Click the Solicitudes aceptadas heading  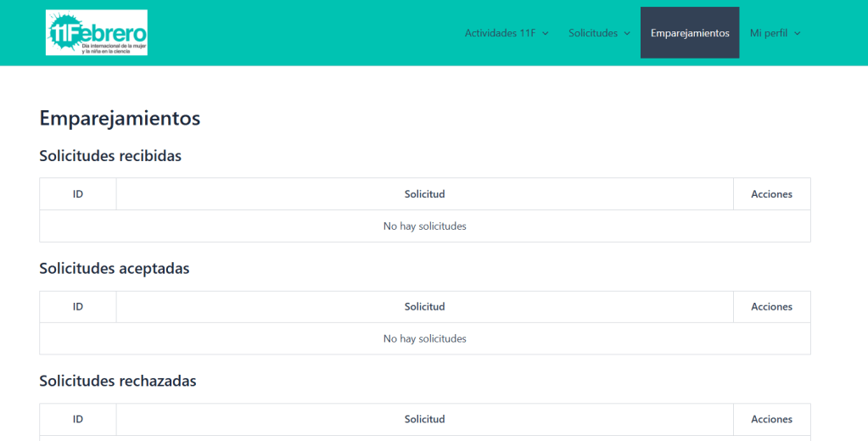tap(115, 268)
